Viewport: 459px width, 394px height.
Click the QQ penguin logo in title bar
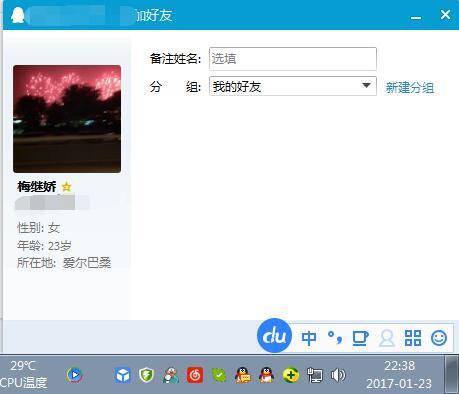[17, 15]
